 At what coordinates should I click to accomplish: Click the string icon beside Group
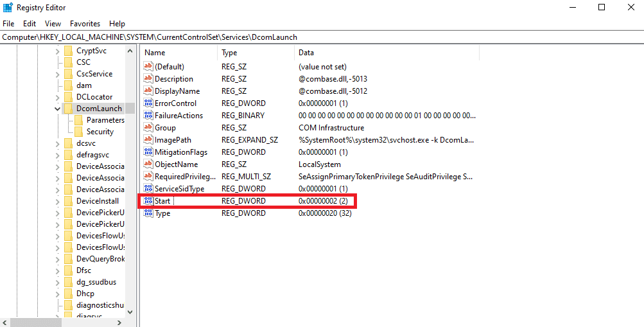(x=148, y=127)
